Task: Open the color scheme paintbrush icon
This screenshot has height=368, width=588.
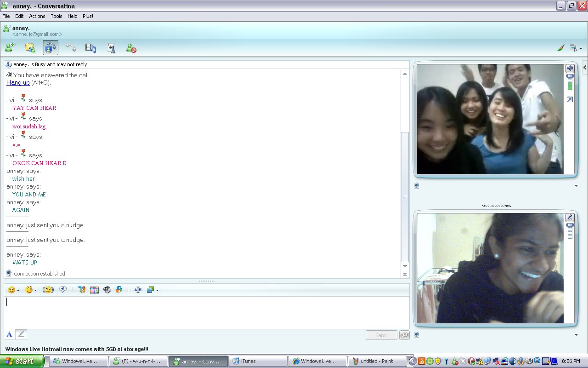Action: tap(560, 48)
